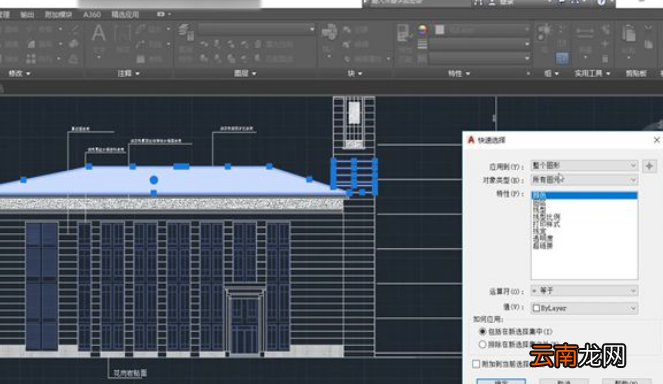Viewport: 663px width, 384px height.
Task: Click the Select Objects pick button in dialog
Action: point(649,166)
